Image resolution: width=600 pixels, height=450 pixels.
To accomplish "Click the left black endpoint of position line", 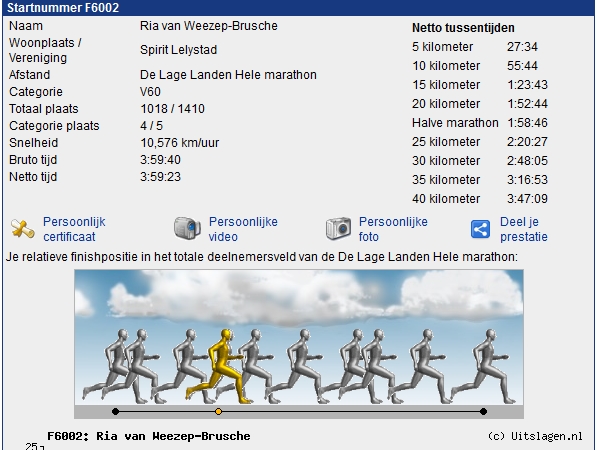I will [x=115, y=411].
